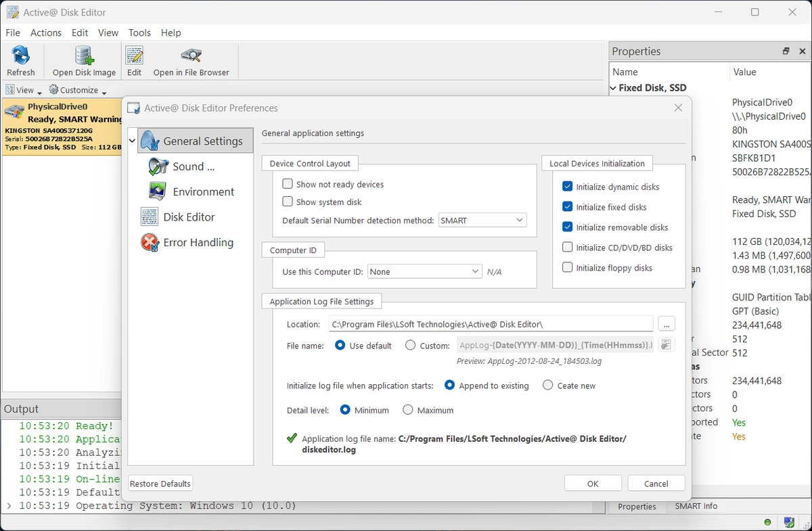This screenshot has height=531, width=812.
Task: Collapse Fixed Disk, SSD properties group
Action: point(614,88)
